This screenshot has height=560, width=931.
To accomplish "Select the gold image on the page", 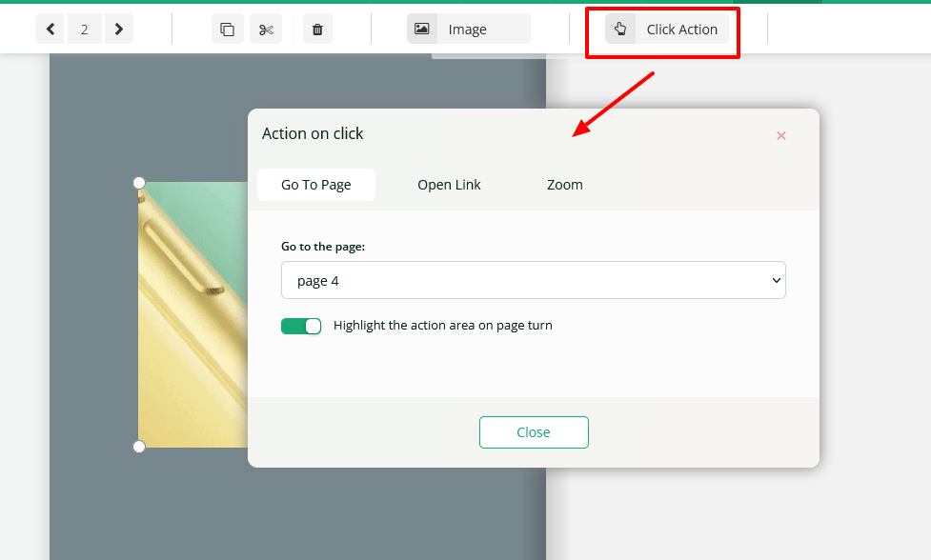I will click(193, 314).
